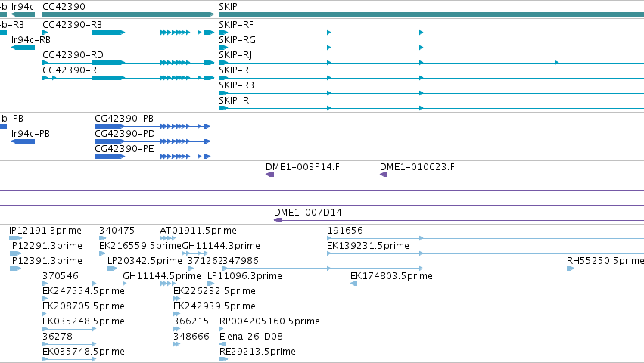This screenshot has width=644, height=363.
Task: Select transcript SKIP-RE
Action: coord(431,78)
